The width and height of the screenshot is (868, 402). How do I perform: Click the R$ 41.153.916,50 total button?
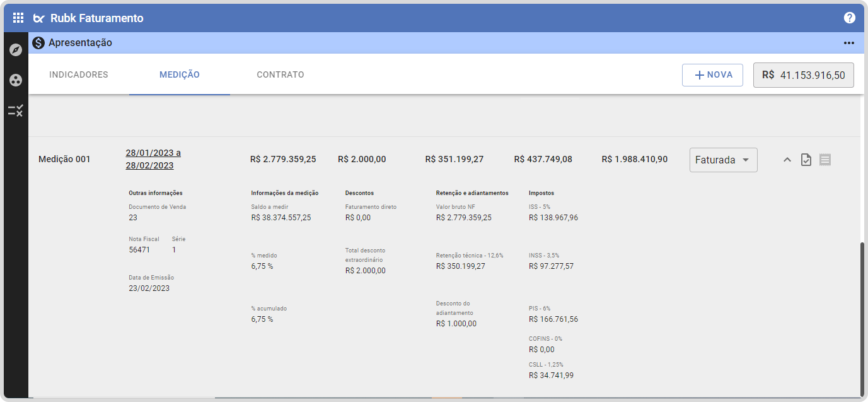point(804,74)
